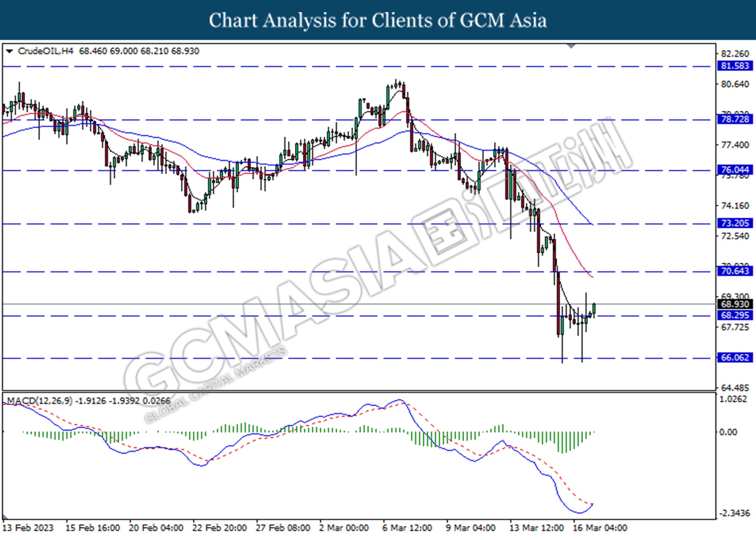756x540 pixels.
Task: Click the MACD 1.0262 scale value
Action: click(734, 399)
